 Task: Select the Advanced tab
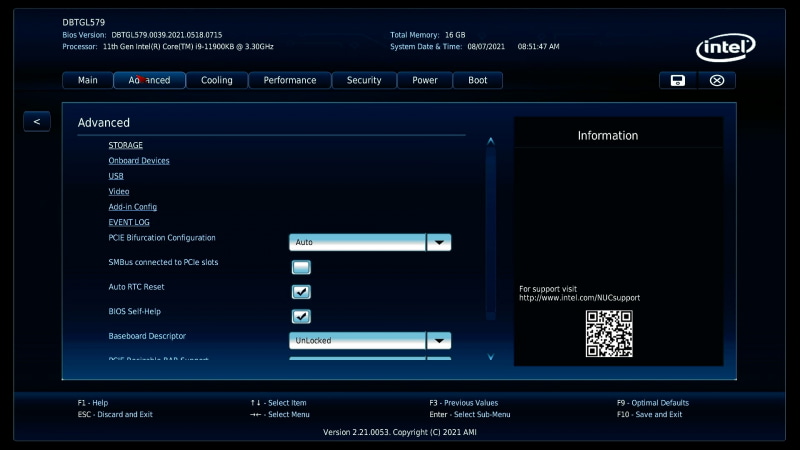coord(149,80)
